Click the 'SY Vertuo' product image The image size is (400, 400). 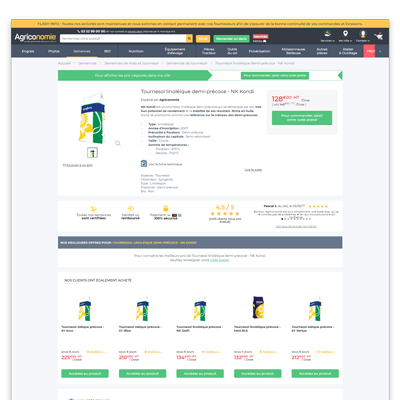(x=315, y=308)
